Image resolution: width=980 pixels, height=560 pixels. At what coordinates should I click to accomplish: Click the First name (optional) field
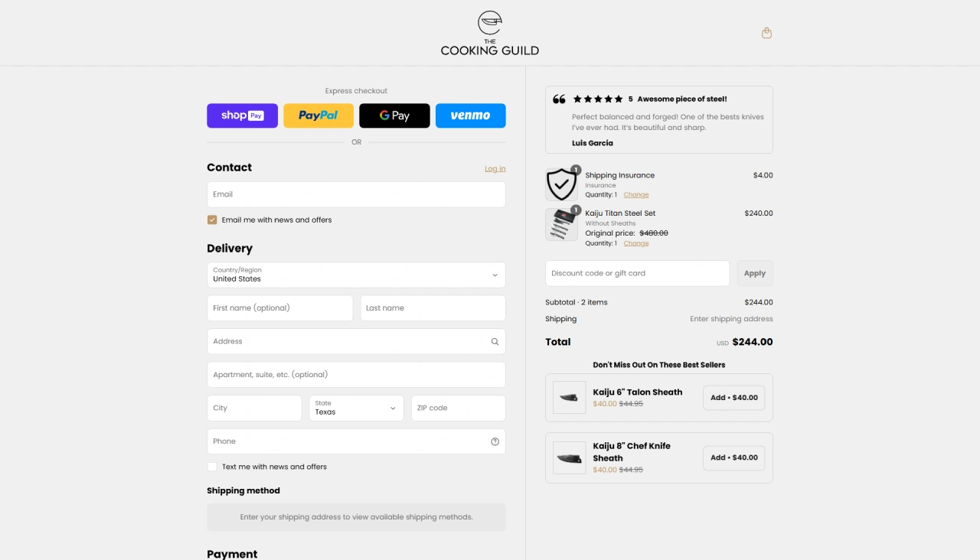[280, 308]
